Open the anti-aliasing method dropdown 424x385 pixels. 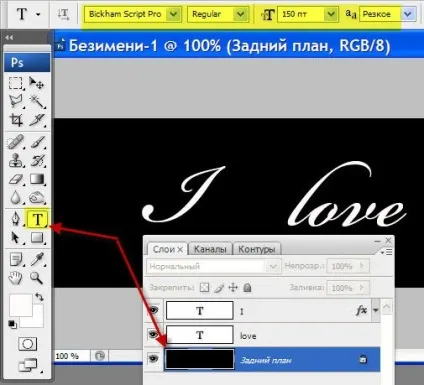408,14
